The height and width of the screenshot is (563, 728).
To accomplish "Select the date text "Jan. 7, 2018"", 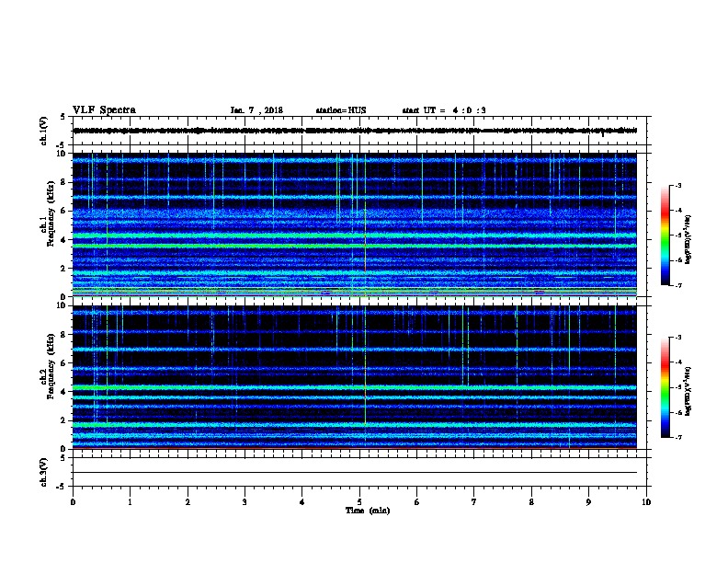I will click(256, 110).
